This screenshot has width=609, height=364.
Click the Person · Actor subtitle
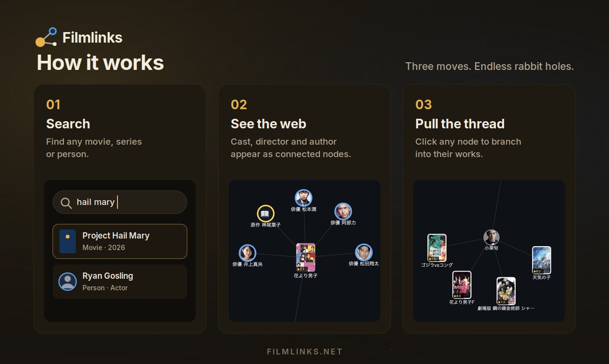coord(105,288)
